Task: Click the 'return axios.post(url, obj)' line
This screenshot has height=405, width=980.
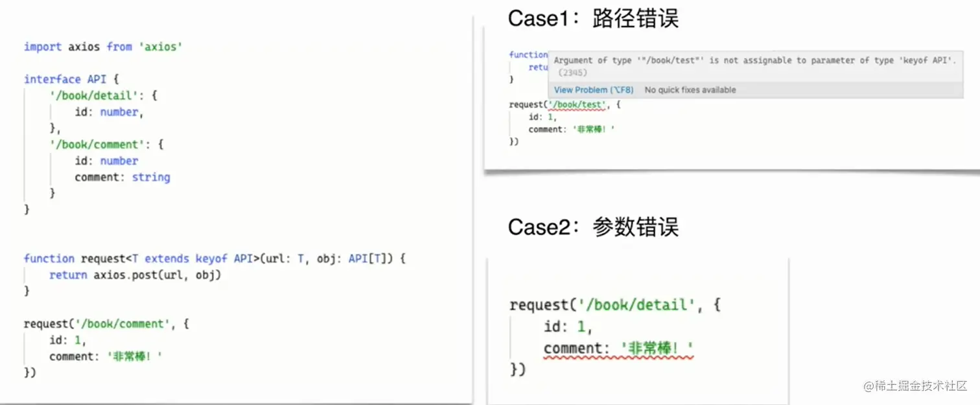Action: point(135,275)
